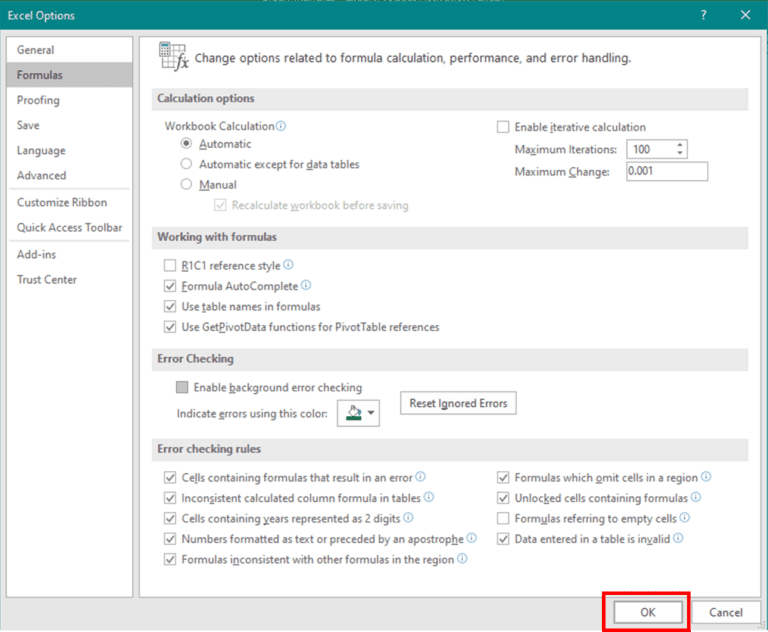Uncheck Use table names in formulas
The image size is (768, 632).
pos(169,307)
